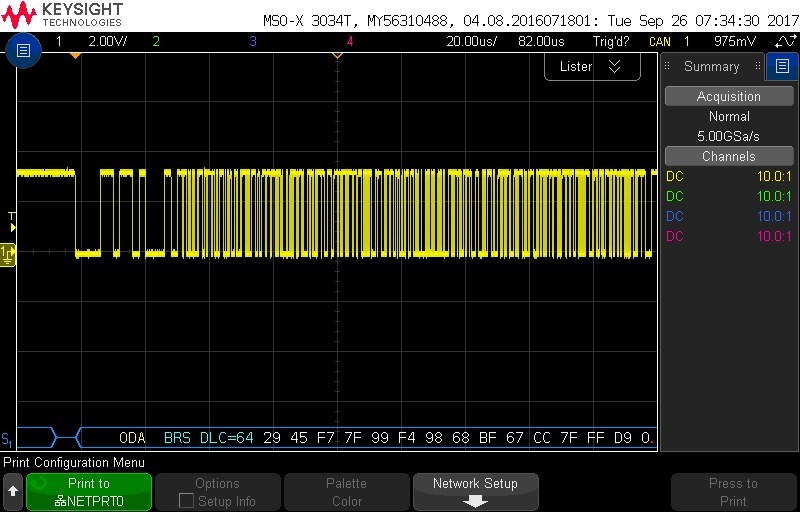Select the Acquisition header in sidebar
This screenshot has height=512, width=800.
pos(729,96)
